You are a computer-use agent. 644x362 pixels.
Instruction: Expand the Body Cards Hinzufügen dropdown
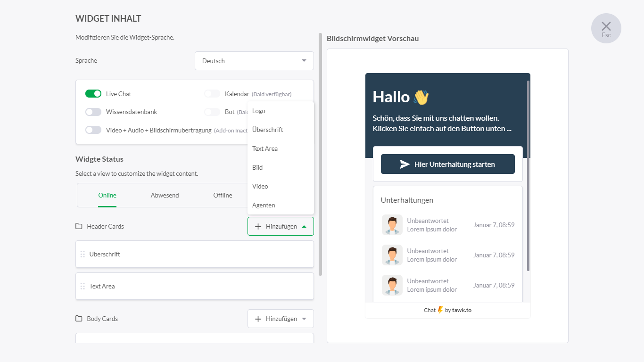(281, 319)
